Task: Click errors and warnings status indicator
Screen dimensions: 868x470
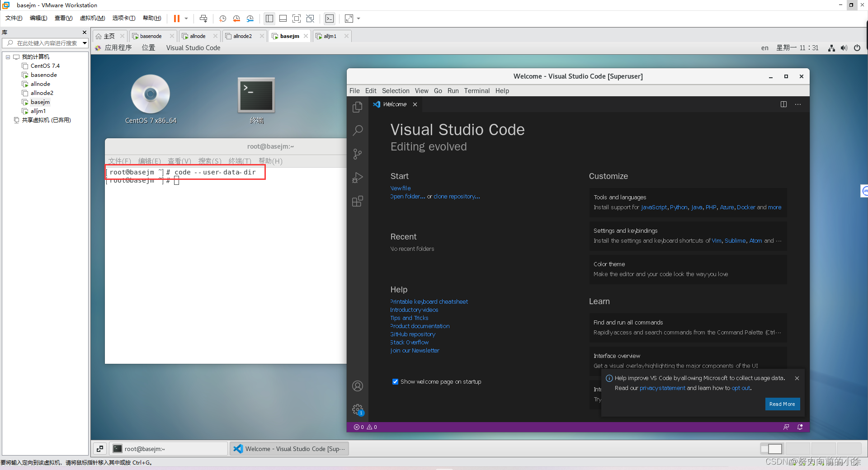Action: point(365,427)
